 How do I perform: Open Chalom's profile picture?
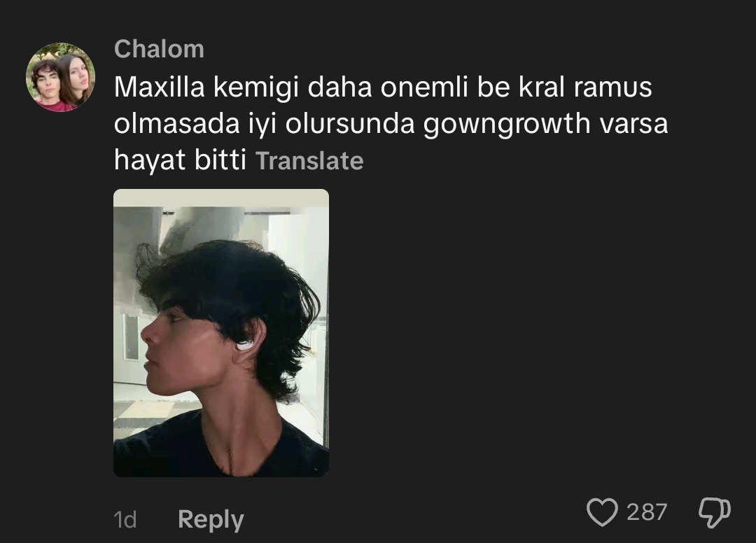click(x=60, y=77)
